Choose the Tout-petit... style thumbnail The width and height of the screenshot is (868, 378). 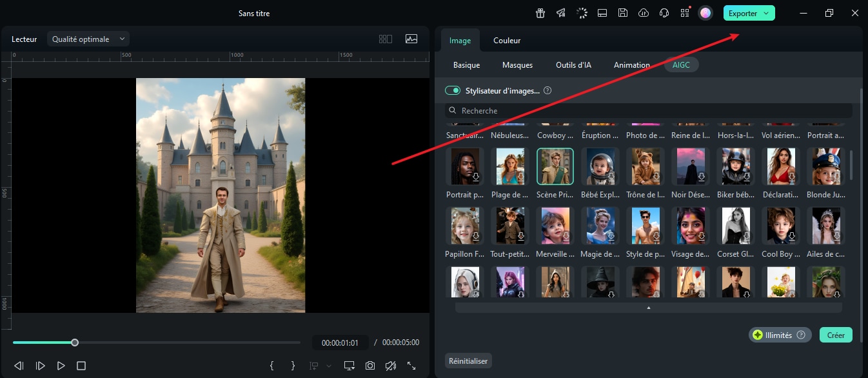coord(510,226)
